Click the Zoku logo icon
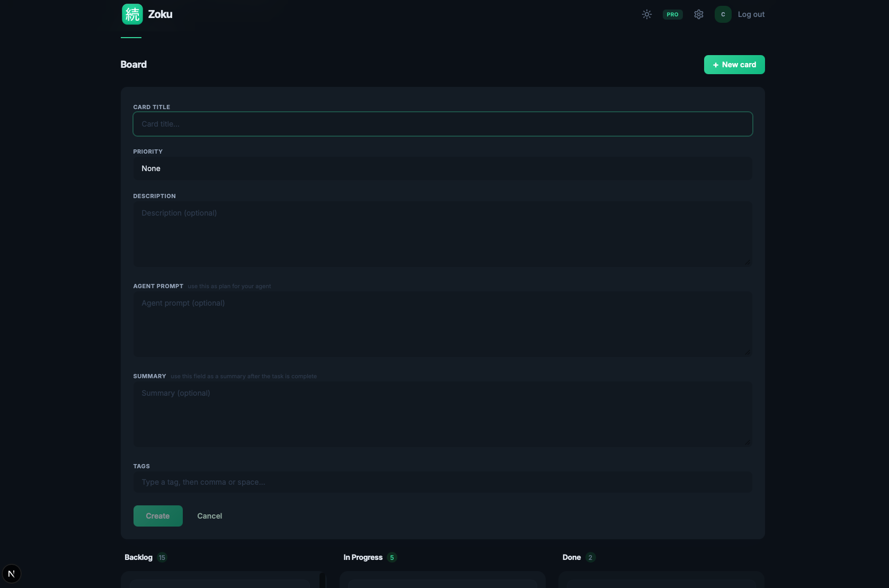This screenshot has height=588, width=889. [x=132, y=14]
